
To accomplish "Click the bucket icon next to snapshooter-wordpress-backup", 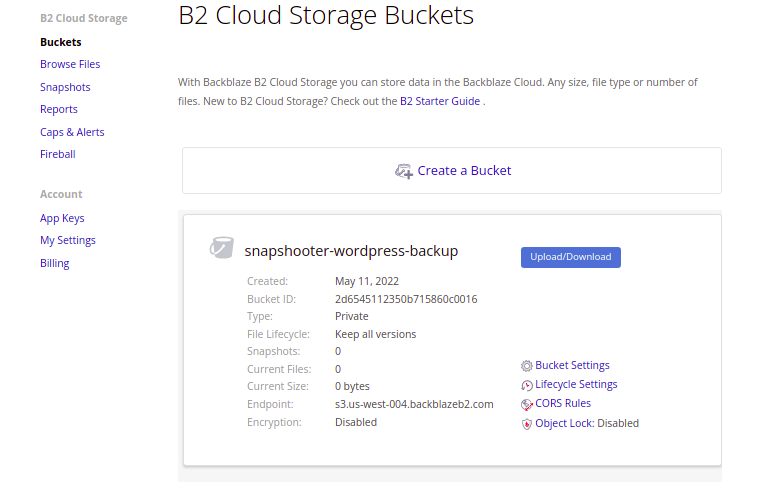I will tap(221, 247).
